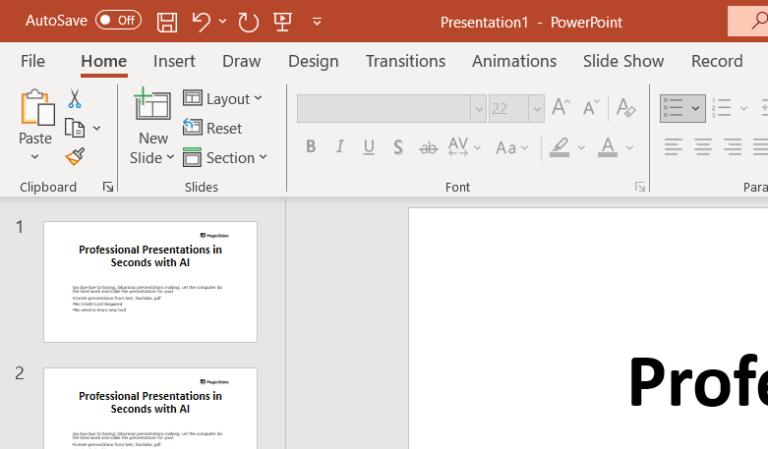Click Decrease Font Size icon
This screenshot has width=768, height=449.
pyautogui.click(x=591, y=107)
